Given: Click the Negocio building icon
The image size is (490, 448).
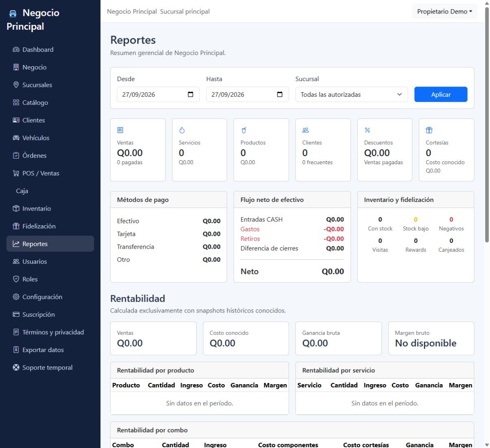Looking at the screenshot, I should click(x=16, y=67).
